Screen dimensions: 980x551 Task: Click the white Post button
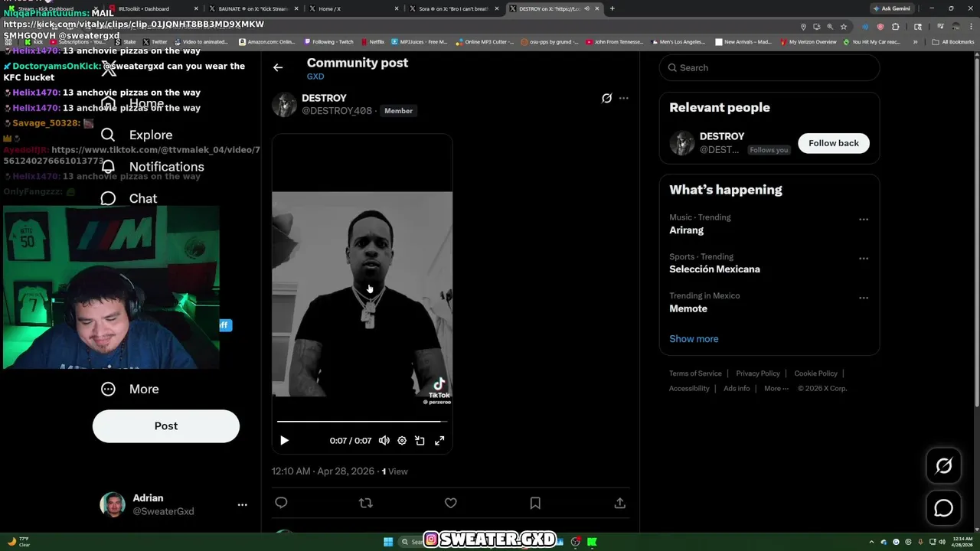(x=166, y=426)
